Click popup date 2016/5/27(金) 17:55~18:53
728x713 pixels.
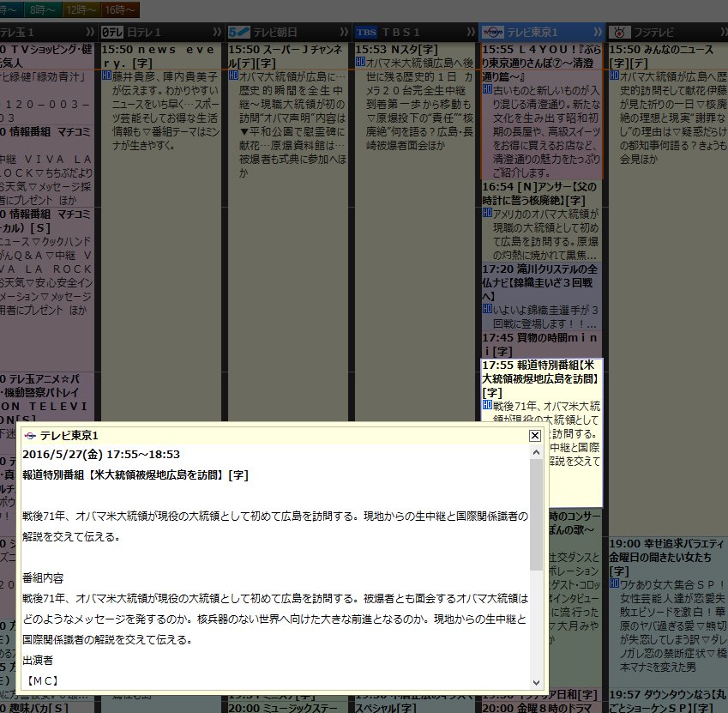[101, 454]
